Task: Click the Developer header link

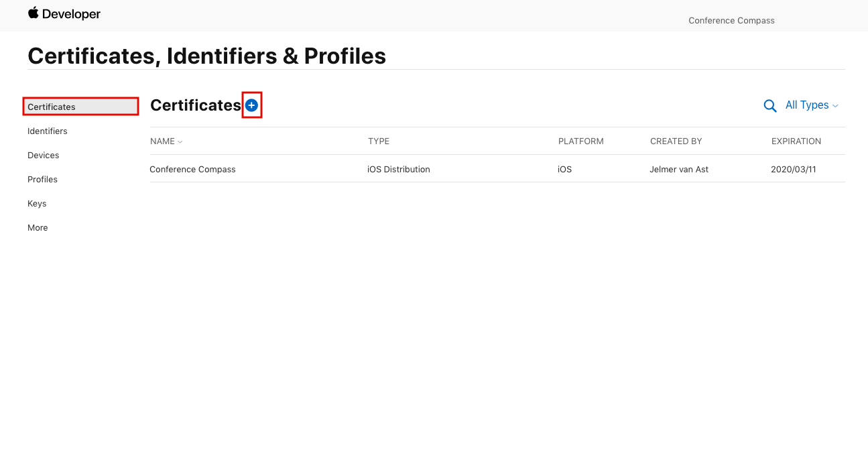Action: [71, 13]
